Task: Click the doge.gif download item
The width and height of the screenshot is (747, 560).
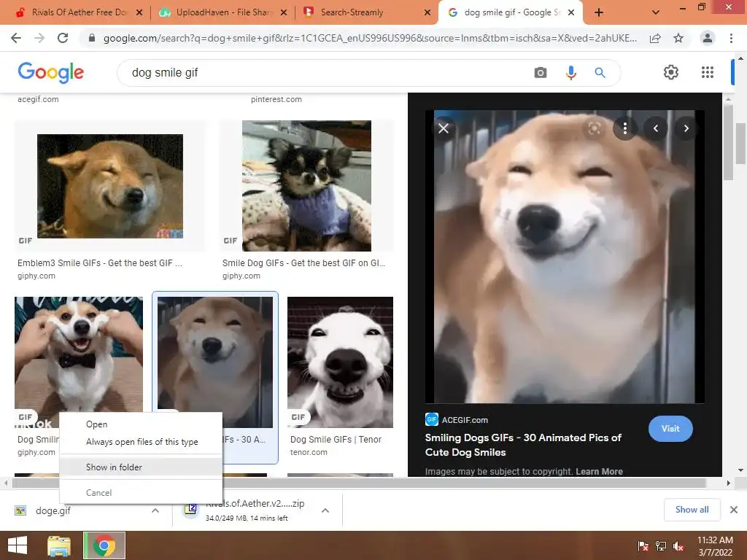Action: click(53, 510)
